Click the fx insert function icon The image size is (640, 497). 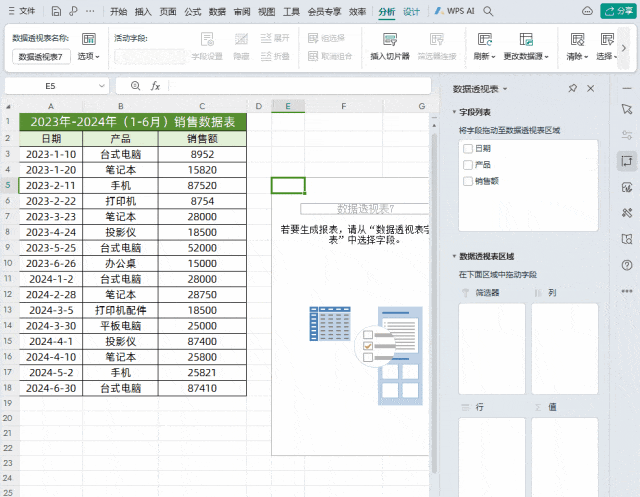tap(155, 86)
